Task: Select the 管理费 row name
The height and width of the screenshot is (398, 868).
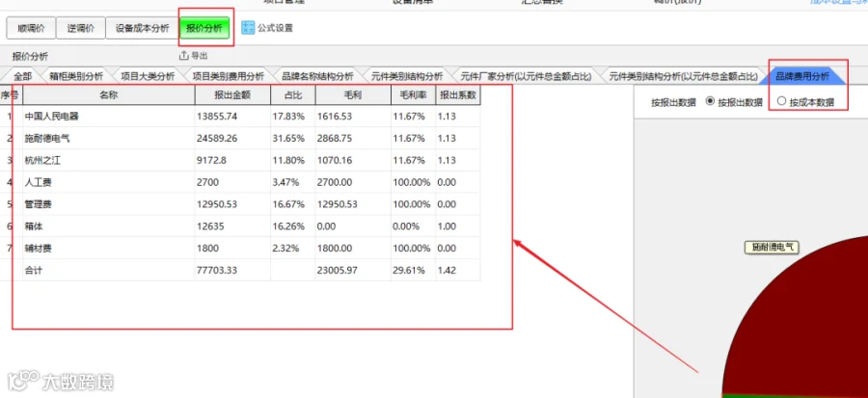Action: tap(39, 204)
